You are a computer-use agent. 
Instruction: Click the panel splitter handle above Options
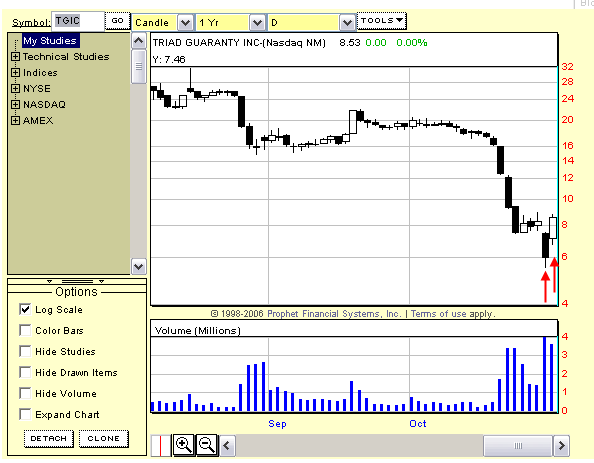[x=77, y=282]
